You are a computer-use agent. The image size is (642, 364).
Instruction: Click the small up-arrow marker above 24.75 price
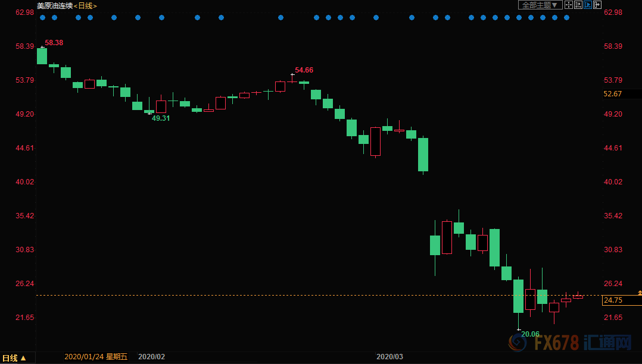coord(640,293)
